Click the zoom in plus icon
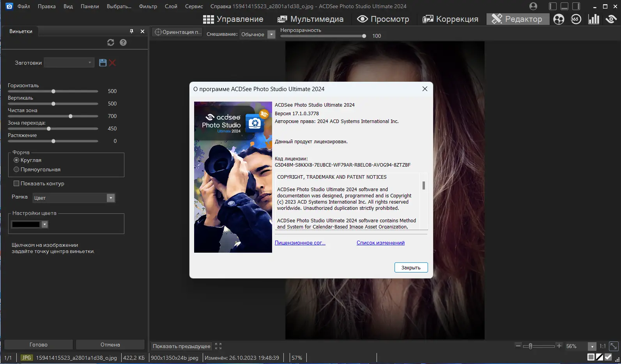 pyautogui.click(x=559, y=346)
